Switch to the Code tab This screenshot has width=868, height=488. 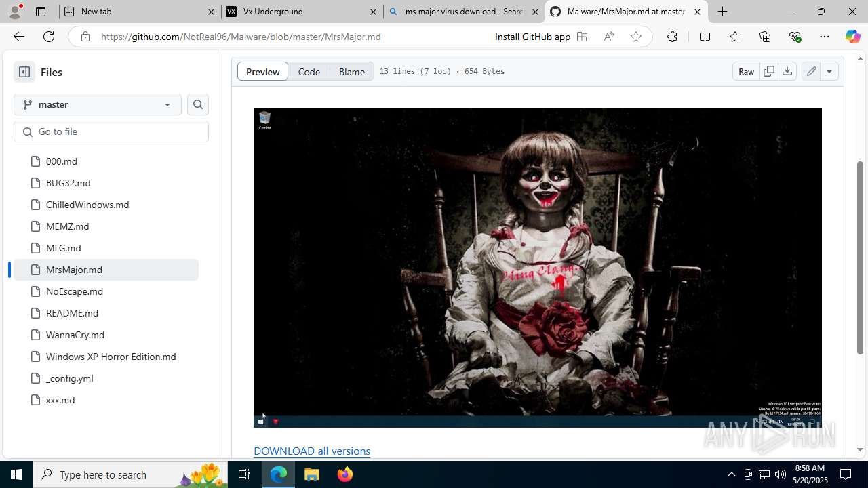[309, 71]
